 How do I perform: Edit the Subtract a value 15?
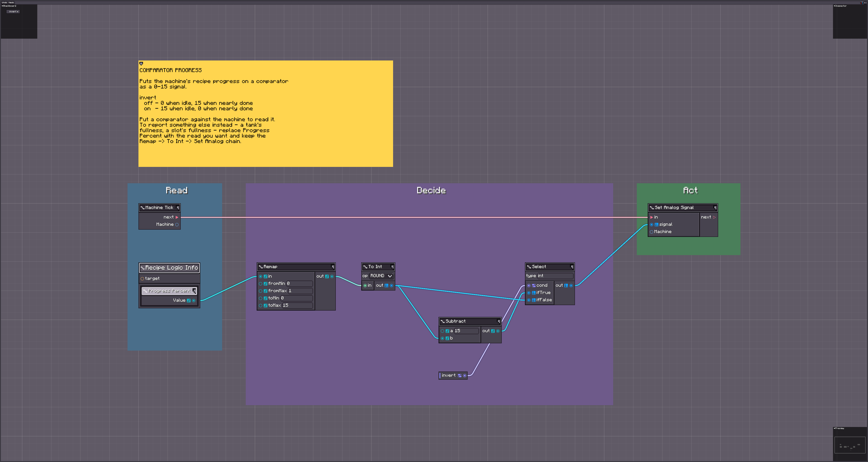tap(466, 331)
